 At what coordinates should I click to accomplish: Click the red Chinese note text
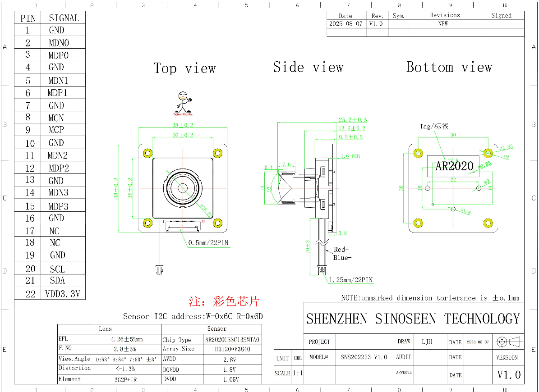pyautogui.click(x=224, y=301)
